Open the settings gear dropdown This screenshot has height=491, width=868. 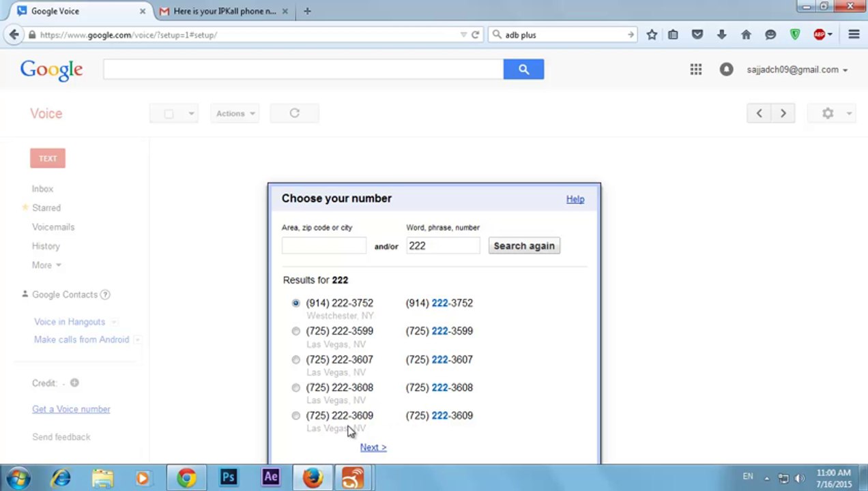(x=831, y=113)
